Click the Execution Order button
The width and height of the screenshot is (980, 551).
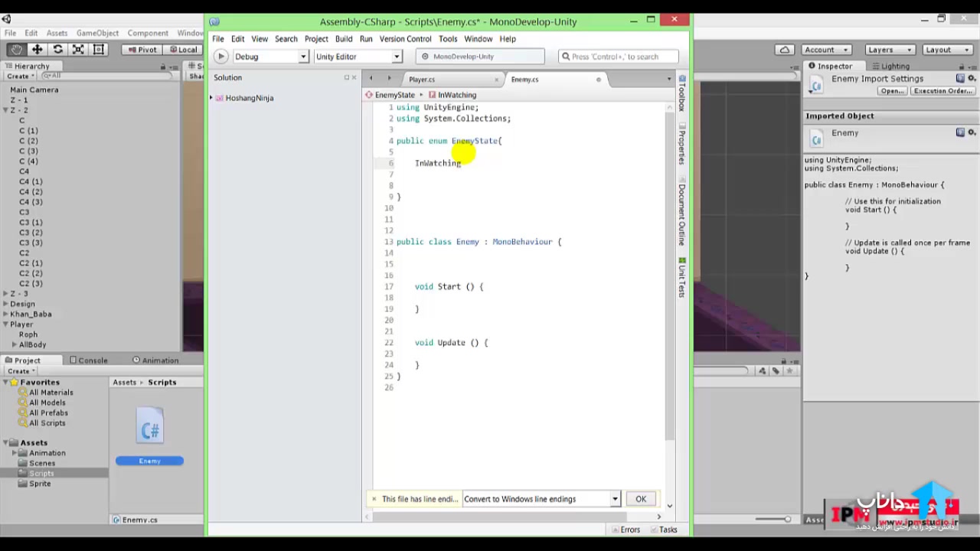click(942, 91)
